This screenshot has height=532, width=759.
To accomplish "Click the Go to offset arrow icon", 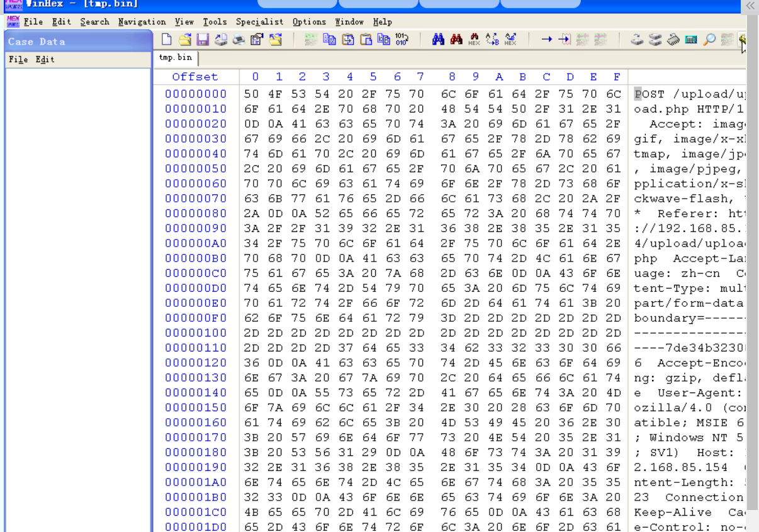I will click(546, 40).
